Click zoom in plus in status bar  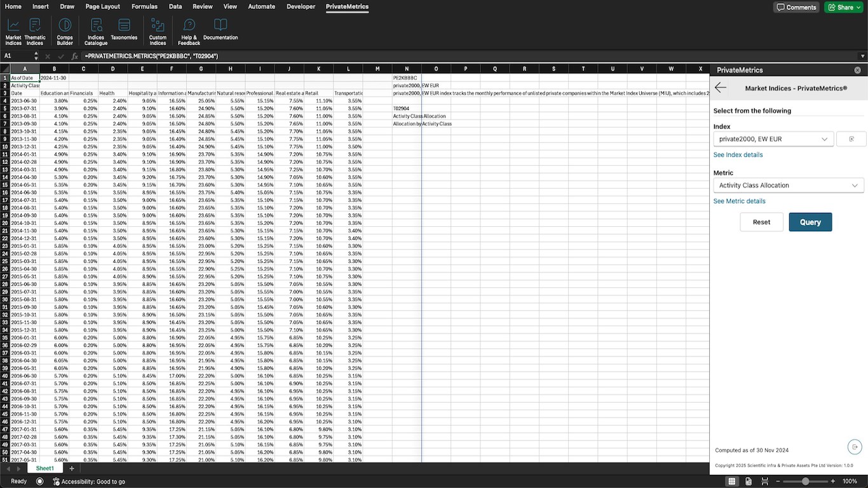point(833,482)
